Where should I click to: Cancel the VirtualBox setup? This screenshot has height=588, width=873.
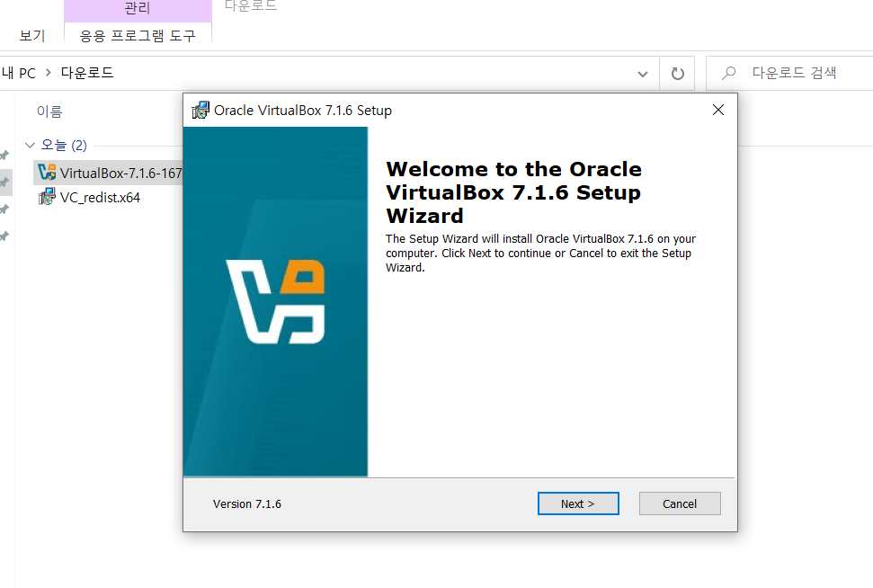tap(680, 503)
